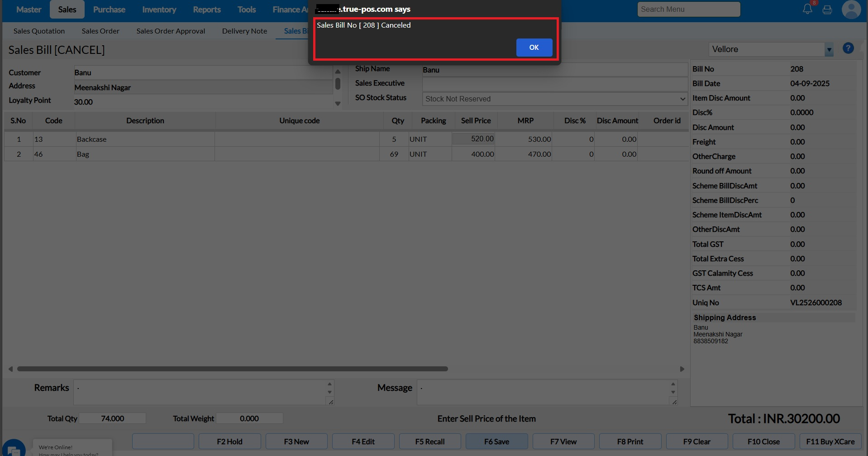This screenshot has height=456, width=868.
Task: Click the F4 Edit button
Action: (x=363, y=442)
